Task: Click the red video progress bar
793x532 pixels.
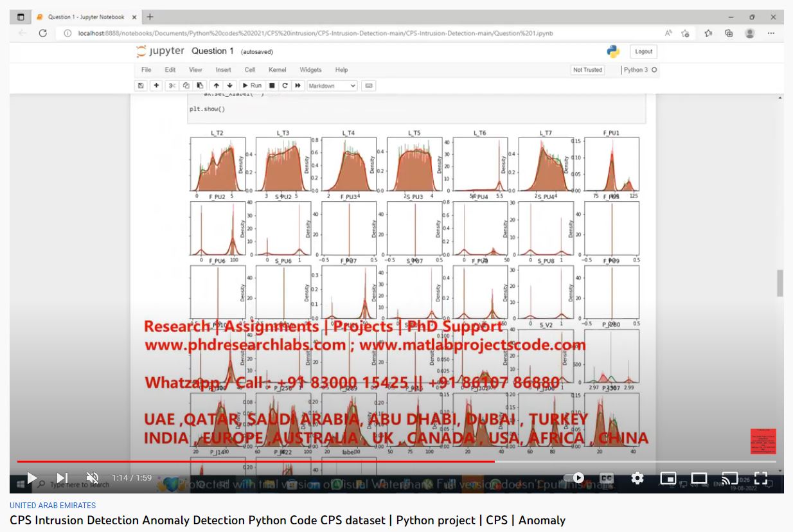Action: click(x=257, y=461)
